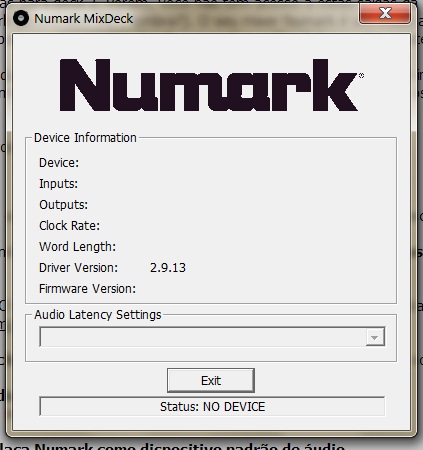Click the 'Firmware Version:' label
Viewport: 423px width, 450px height.
coord(87,289)
